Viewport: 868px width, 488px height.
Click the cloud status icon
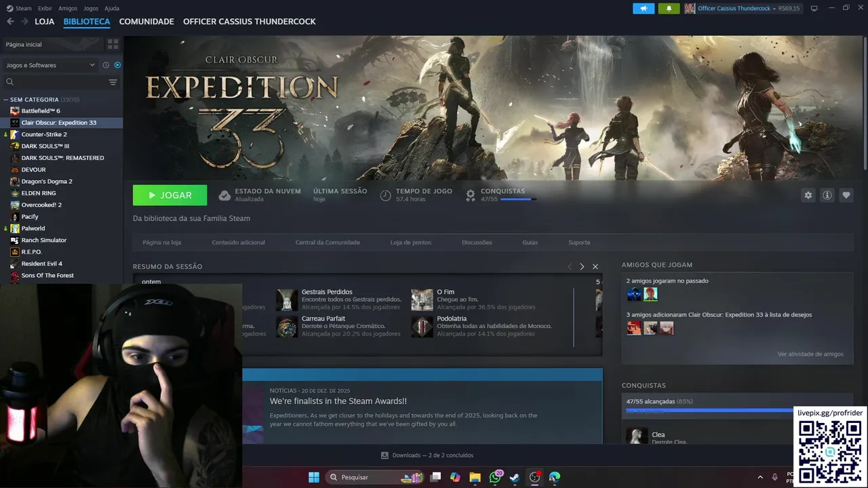[224, 195]
